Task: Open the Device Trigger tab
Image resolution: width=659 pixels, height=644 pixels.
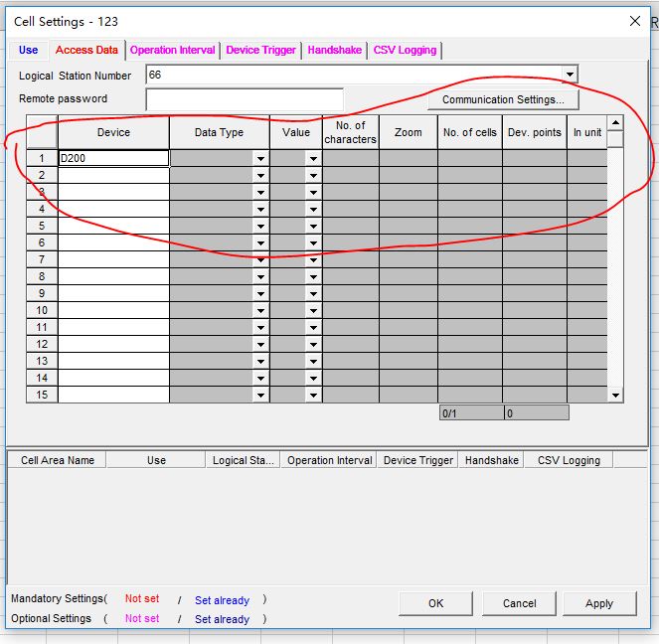Action: (260, 50)
